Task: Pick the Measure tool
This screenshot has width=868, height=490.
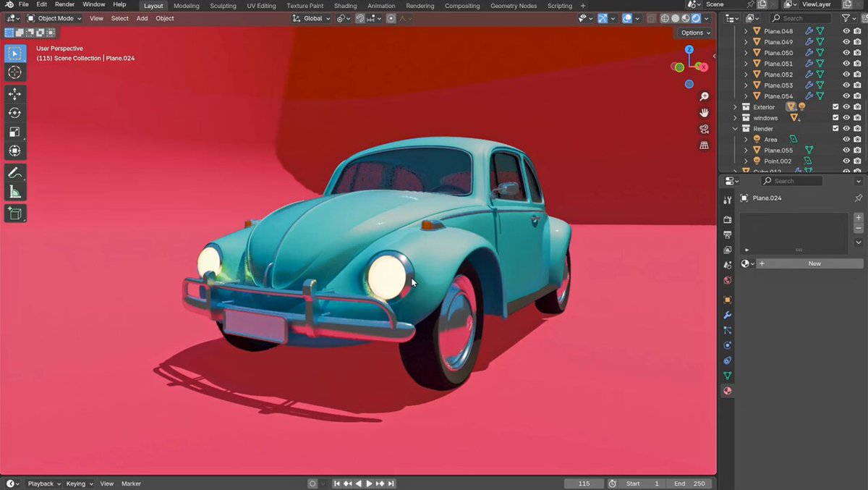Action: tap(15, 192)
